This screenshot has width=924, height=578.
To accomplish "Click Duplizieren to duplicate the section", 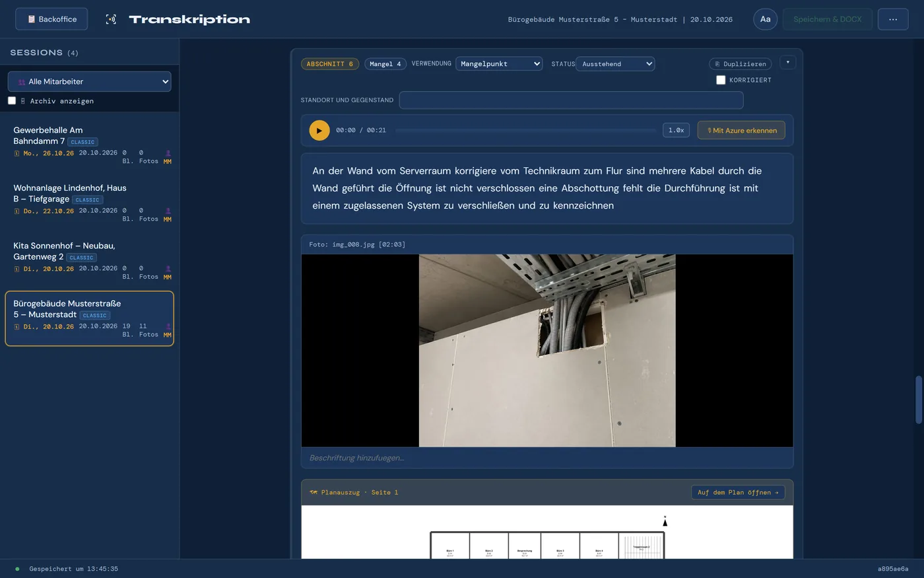I will click(741, 64).
